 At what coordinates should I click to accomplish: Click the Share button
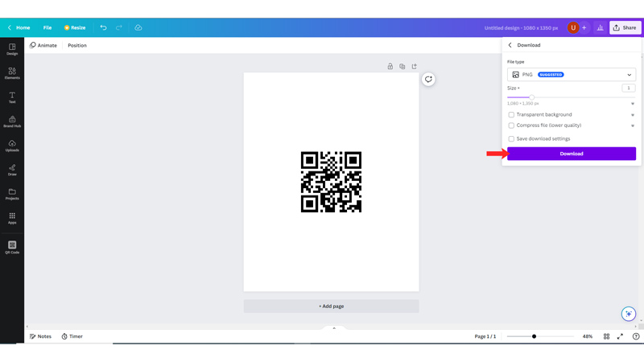625,27
